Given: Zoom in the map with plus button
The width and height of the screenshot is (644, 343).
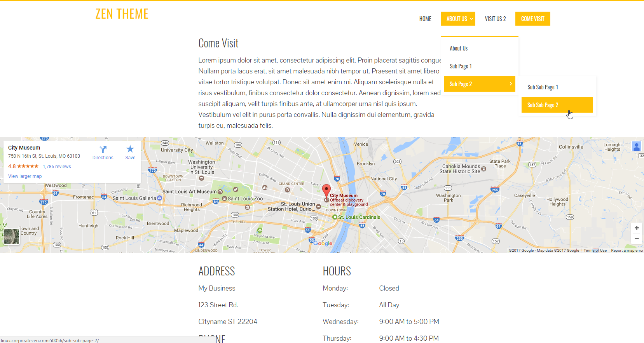Looking at the screenshot, I should [637, 228].
